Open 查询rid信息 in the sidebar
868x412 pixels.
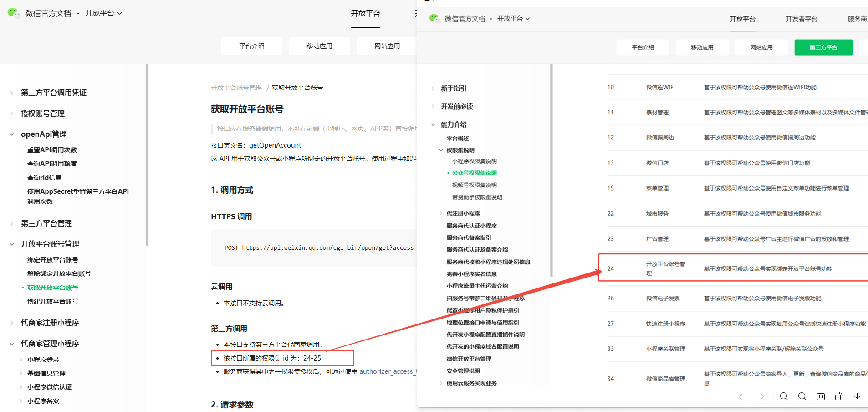pyautogui.click(x=44, y=178)
